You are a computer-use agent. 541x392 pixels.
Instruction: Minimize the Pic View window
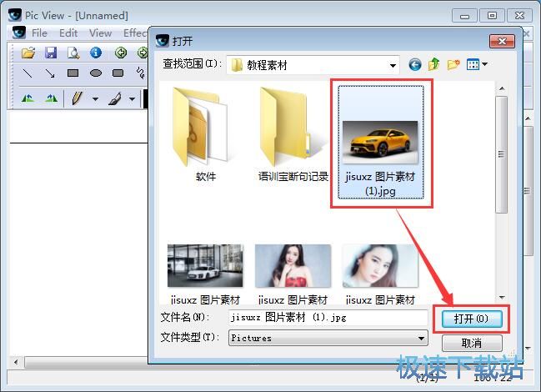click(464, 16)
